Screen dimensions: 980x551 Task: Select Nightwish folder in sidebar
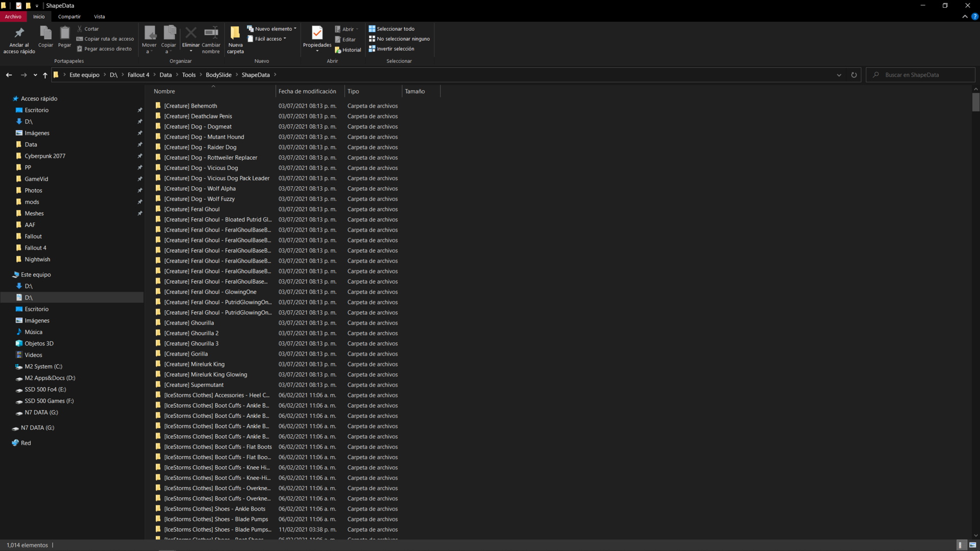click(x=37, y=259)
